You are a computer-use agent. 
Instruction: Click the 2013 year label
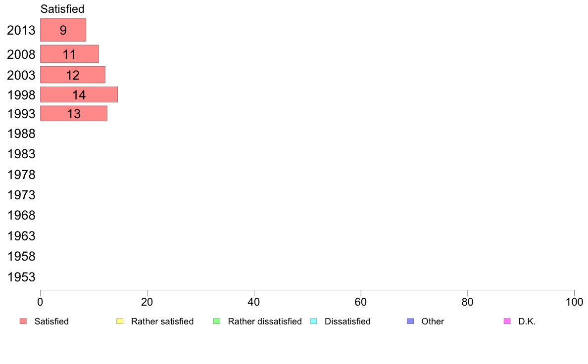21,30
